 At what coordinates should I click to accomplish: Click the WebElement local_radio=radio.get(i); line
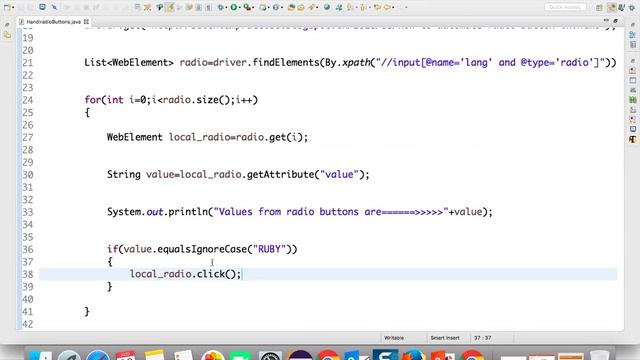click(207, 138)
